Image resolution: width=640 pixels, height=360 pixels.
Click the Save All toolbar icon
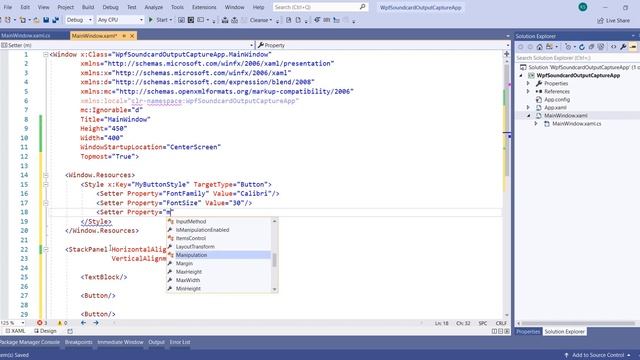[x=55, y=20]
